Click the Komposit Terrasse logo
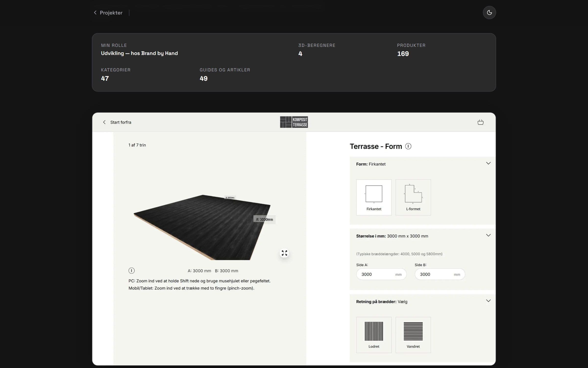 294,122
